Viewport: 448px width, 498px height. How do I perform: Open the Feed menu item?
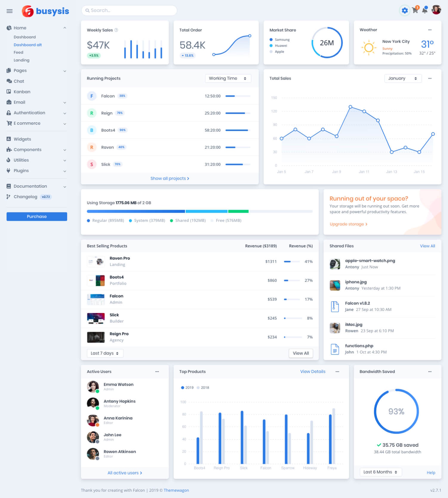18,53
